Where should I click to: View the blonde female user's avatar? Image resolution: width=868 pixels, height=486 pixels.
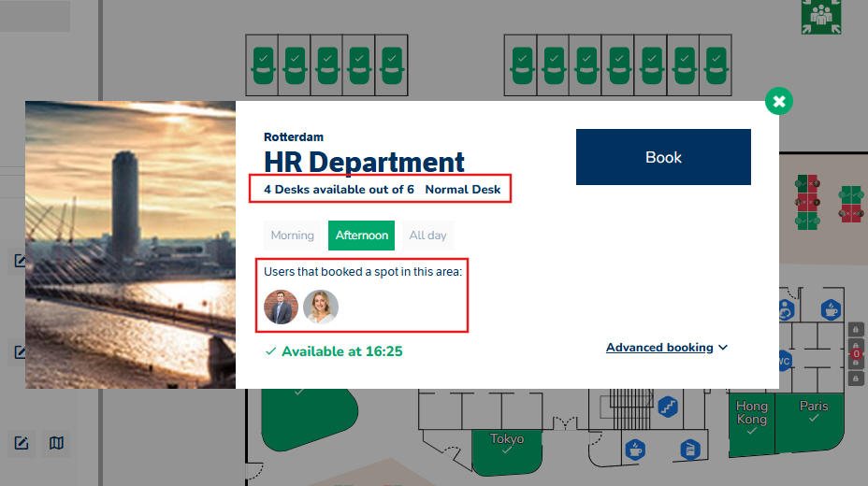coord(321,307)
